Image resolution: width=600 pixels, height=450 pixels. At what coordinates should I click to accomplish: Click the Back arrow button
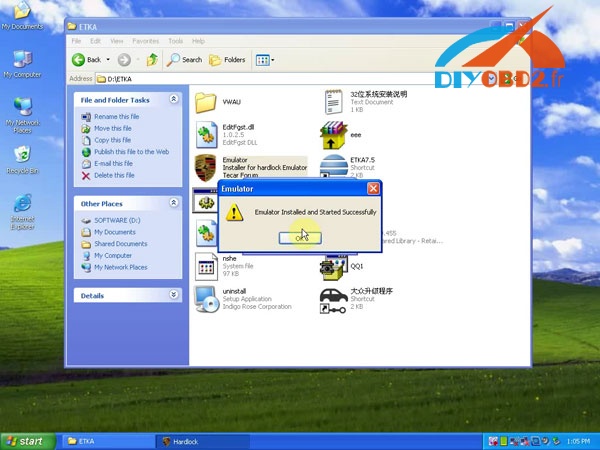pyautogui.click(x=78, y=60)
